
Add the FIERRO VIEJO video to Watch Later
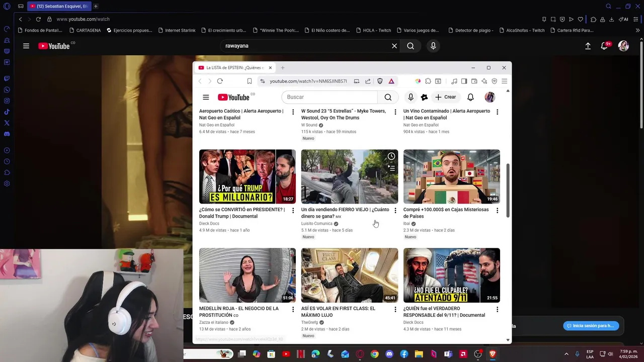(391, 156)
